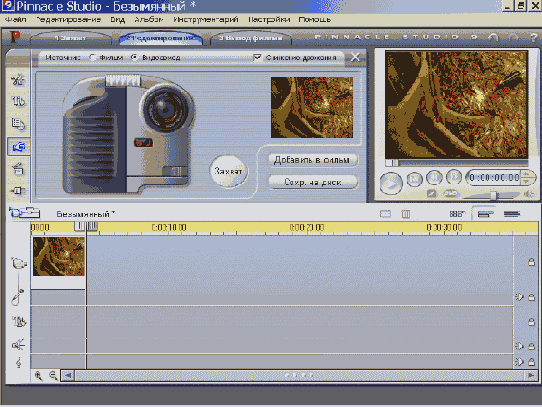Click the Player fast rewind button
This screenshot has width=542, height=407.
click(434, 177)
